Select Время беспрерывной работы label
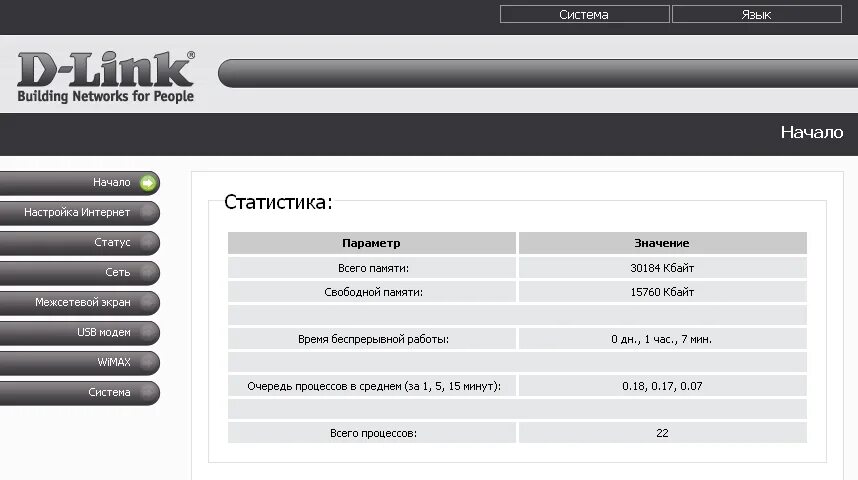 coord(372,339)
